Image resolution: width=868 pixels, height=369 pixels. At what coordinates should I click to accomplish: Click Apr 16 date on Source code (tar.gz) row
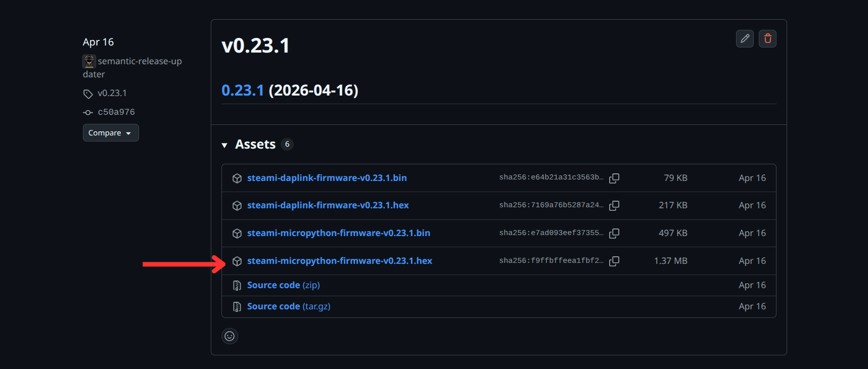752,306
